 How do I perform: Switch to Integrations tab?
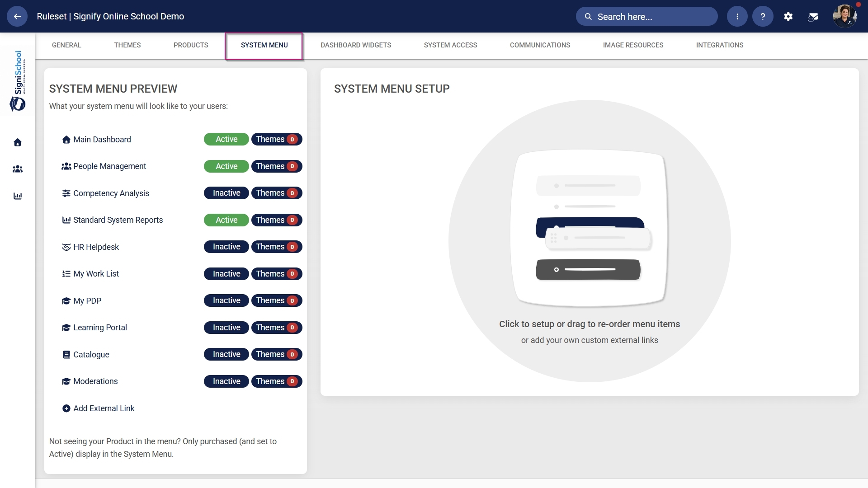720,45
